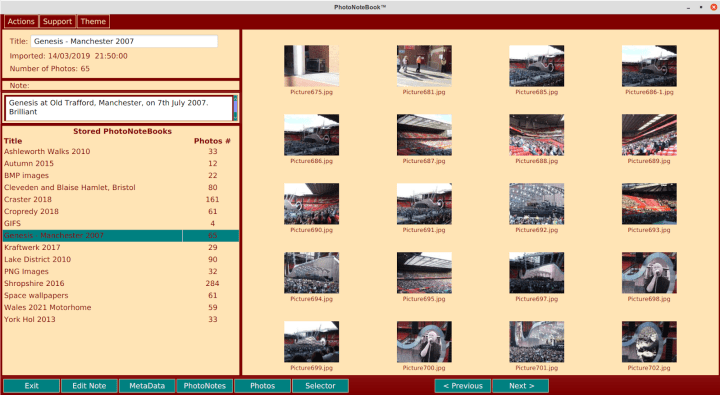The image size is (720, 395).
Task: Select Lake District 2010 notebook
Action: tap(121, 260)
